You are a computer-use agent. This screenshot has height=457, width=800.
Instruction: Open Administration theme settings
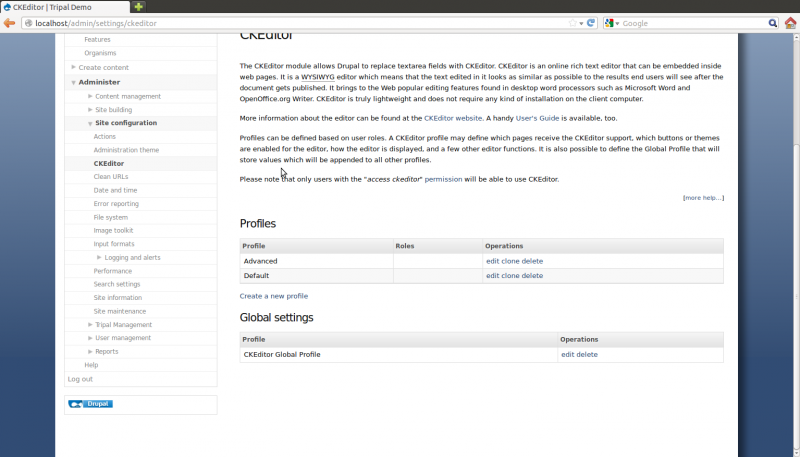pos(126,150)
